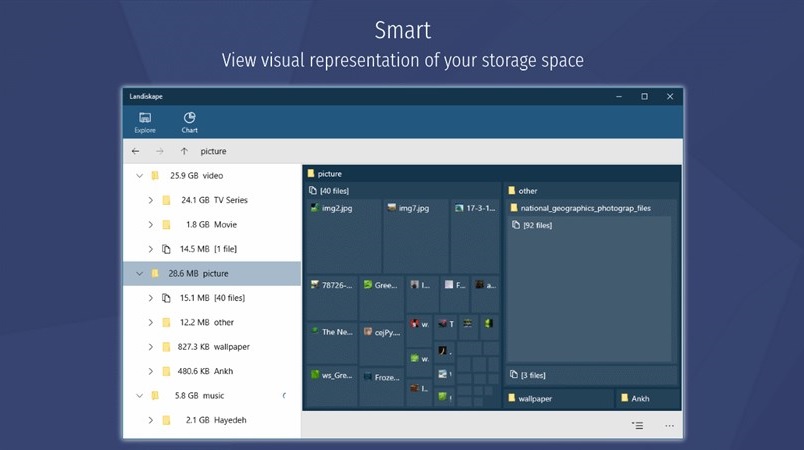
Task: Switch to the Chart view
Action: (189, 122)
